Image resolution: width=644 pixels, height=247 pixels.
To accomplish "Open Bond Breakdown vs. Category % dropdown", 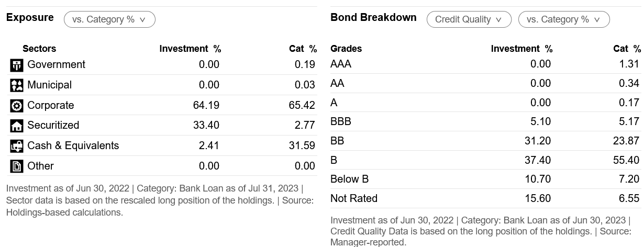I will [564, 19].
